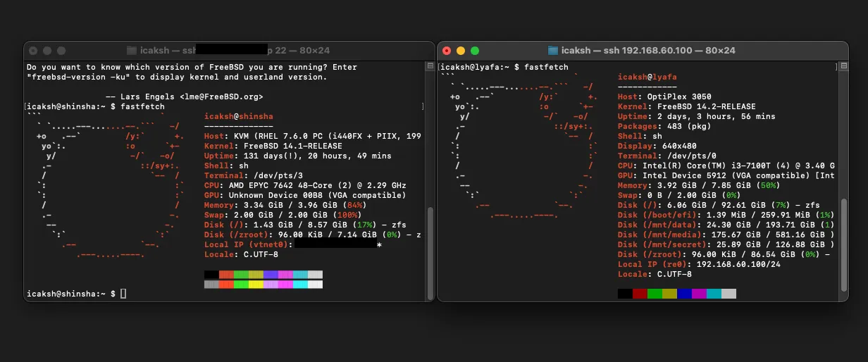Click the empty prompt cursor in the shinsha window
The width and height of the screenshot is (868, 362).
[x=123, y=293]
